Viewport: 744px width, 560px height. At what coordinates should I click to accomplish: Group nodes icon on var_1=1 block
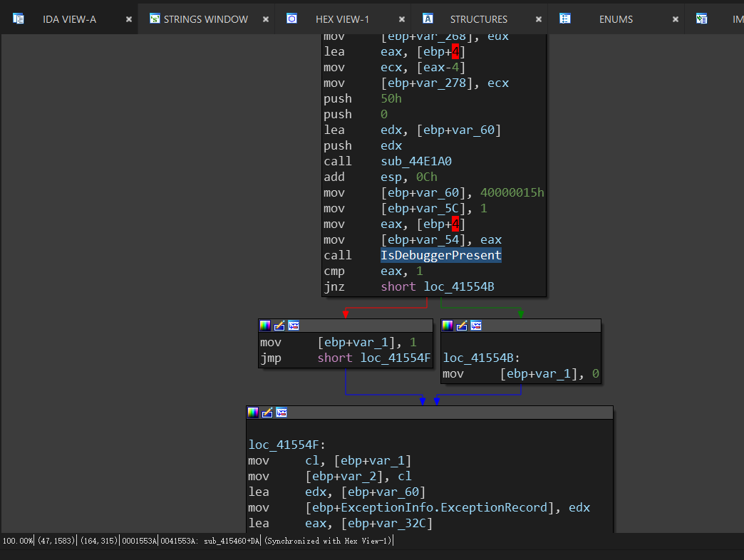coord(294,326)
